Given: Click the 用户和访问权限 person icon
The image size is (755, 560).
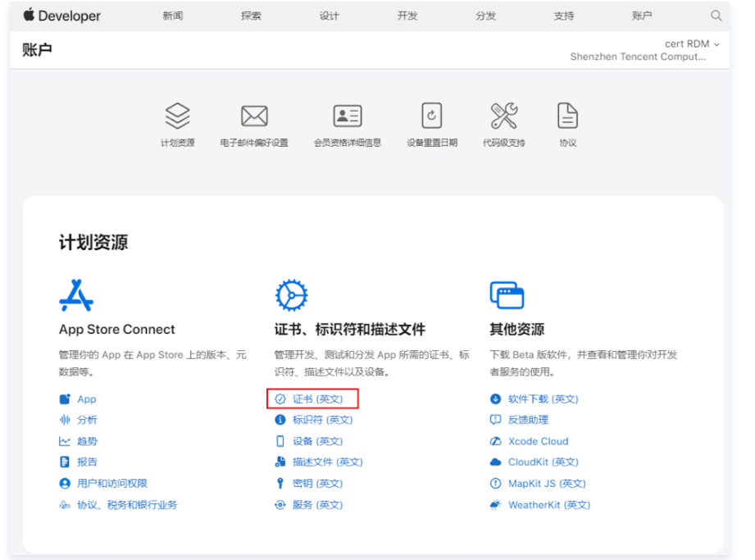Looking at the screenshot, I should [x=65, y=484].
